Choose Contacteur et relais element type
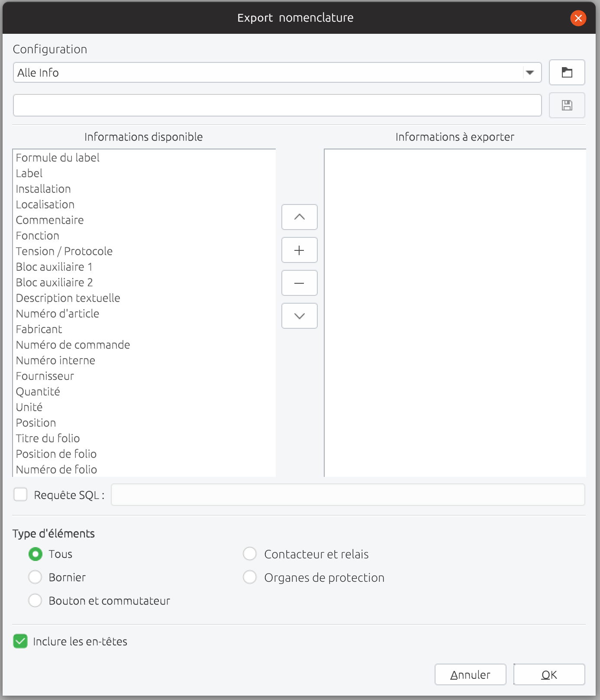 (x=250, y=554)
